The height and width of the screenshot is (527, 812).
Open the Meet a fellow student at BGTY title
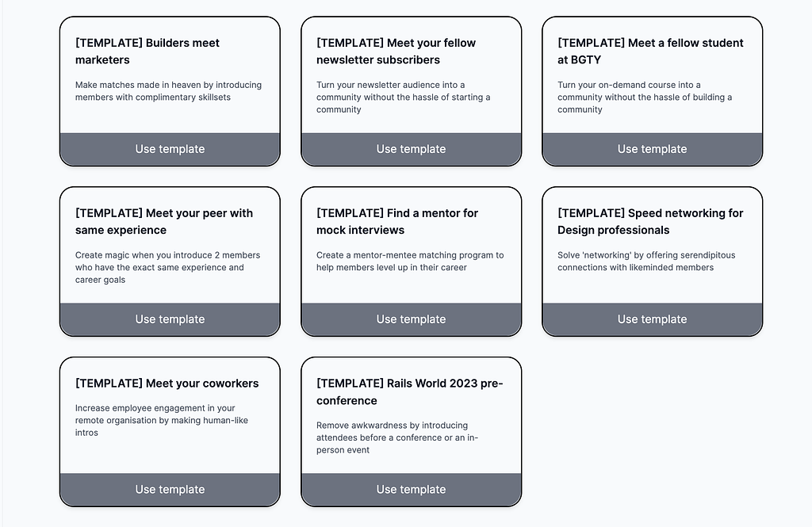click(650, 52)
